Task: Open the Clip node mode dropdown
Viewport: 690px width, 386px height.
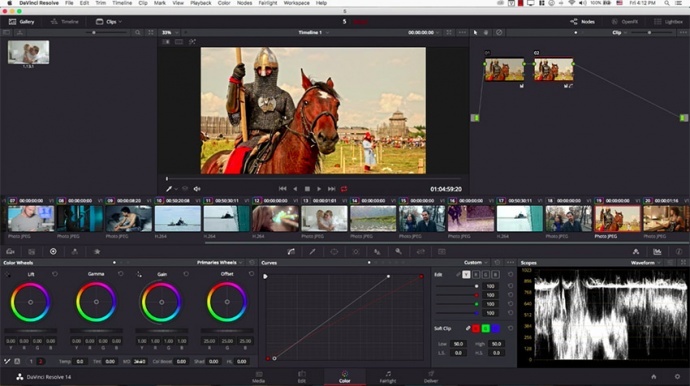Action: point(619,33)
